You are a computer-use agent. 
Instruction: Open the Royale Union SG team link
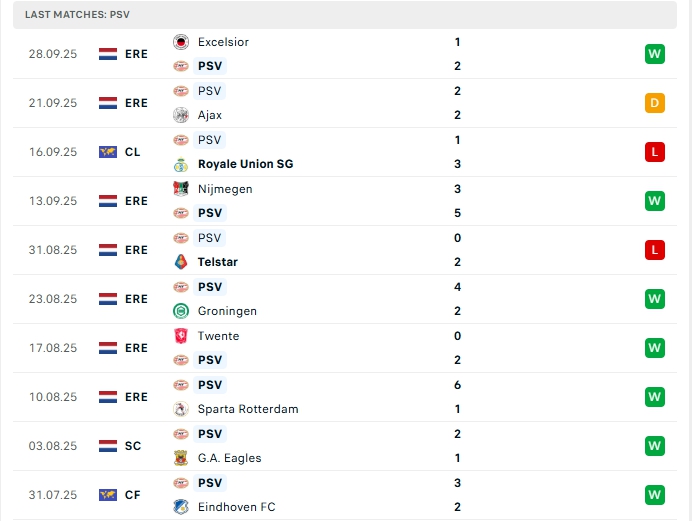245,164
